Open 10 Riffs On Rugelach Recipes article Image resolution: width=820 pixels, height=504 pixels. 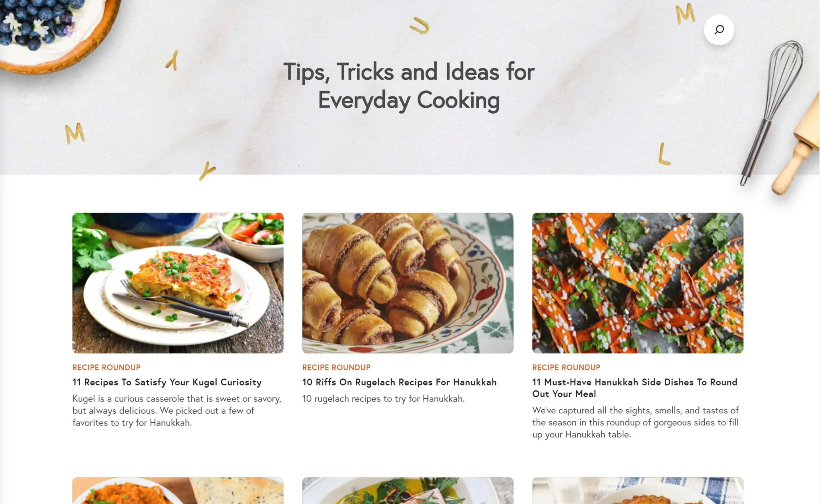tap(399, 382)
